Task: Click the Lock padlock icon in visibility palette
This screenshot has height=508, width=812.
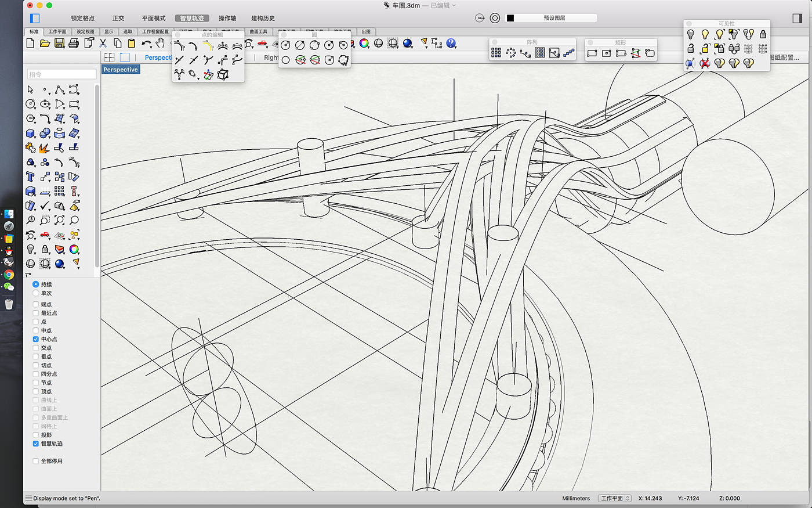Action: [763, 35]
